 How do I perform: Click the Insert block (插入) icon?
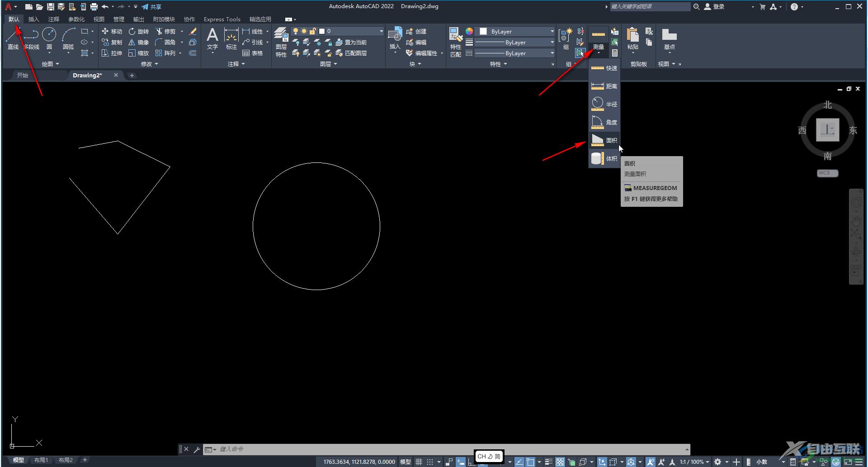395,38
